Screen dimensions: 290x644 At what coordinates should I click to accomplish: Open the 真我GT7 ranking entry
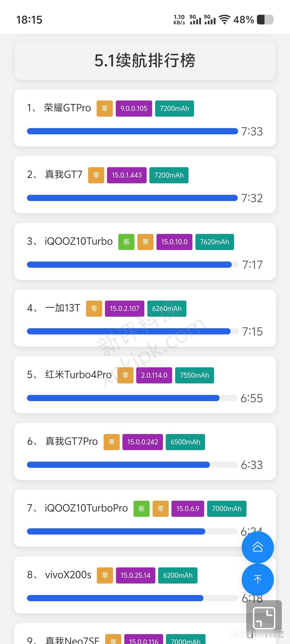coord(145,184)
